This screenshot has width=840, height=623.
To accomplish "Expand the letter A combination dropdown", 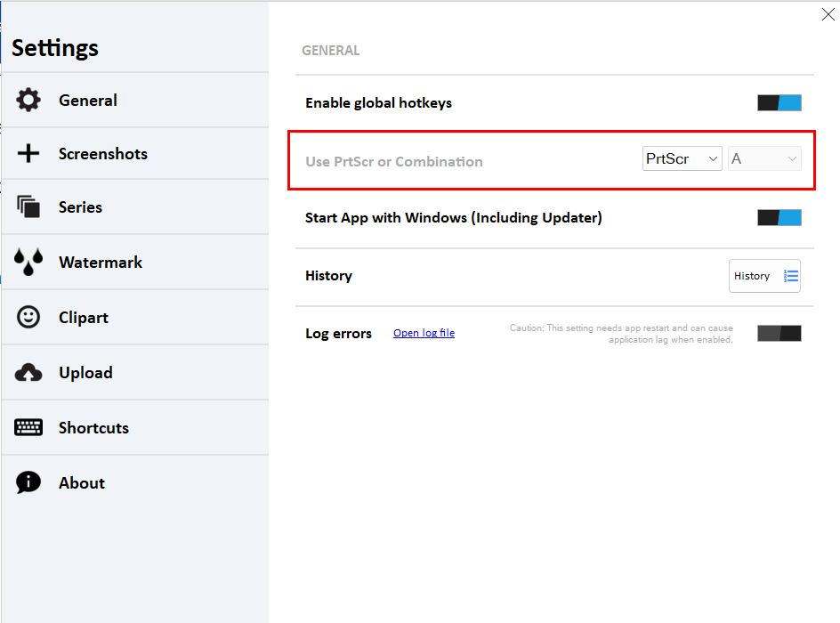I will (764, 158).
